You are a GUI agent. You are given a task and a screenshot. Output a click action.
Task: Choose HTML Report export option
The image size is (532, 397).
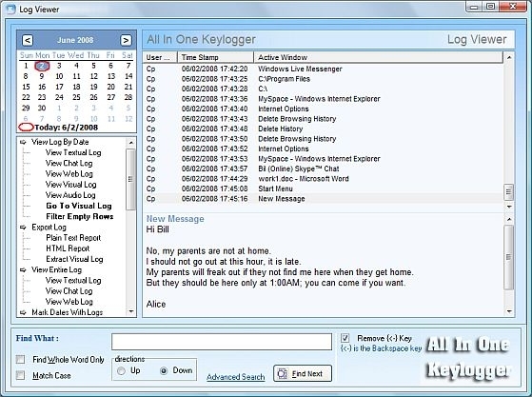[x=68, y=248]
